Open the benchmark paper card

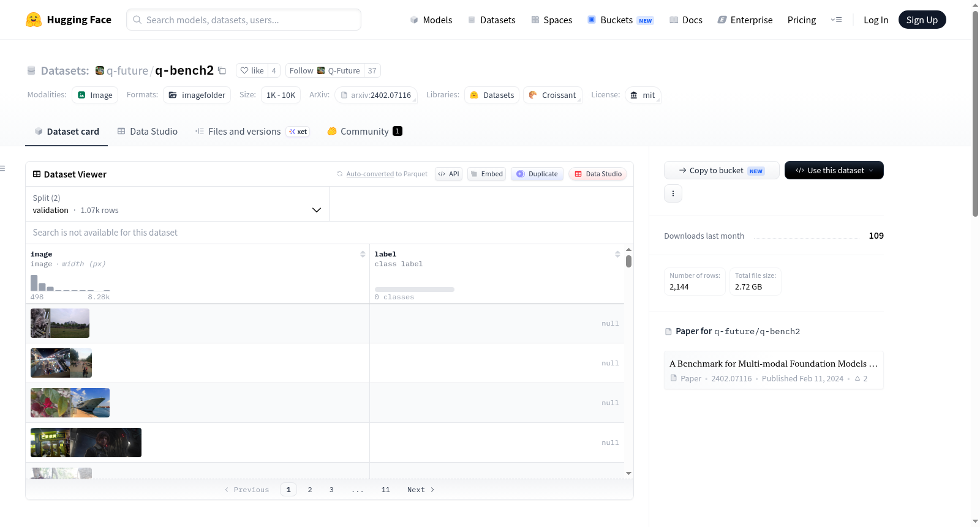click(774, 370)
